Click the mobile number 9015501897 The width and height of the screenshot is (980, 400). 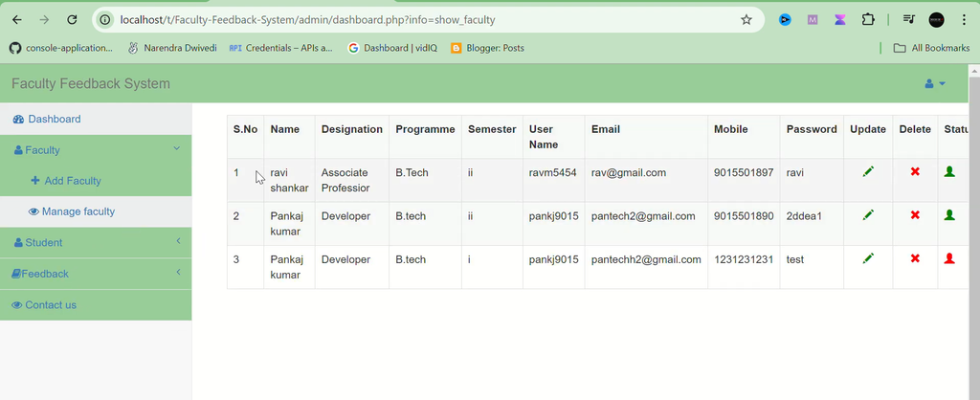(744, 172)
